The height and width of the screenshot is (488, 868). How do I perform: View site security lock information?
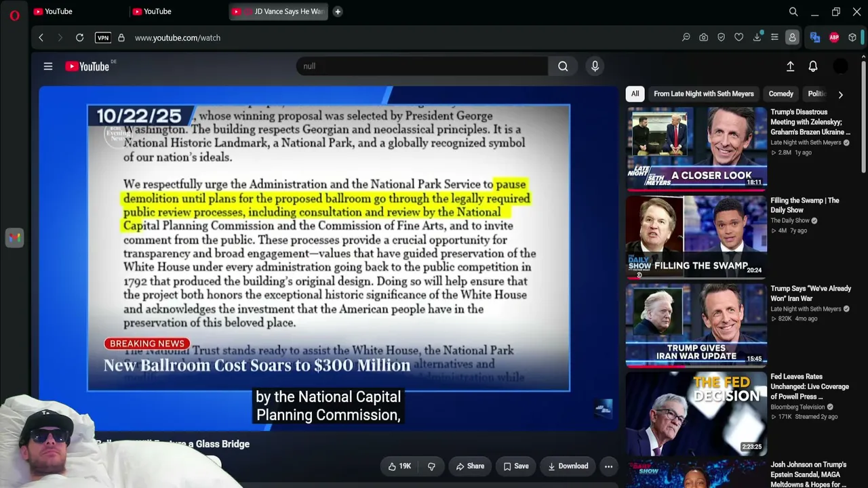pos(121,38)
